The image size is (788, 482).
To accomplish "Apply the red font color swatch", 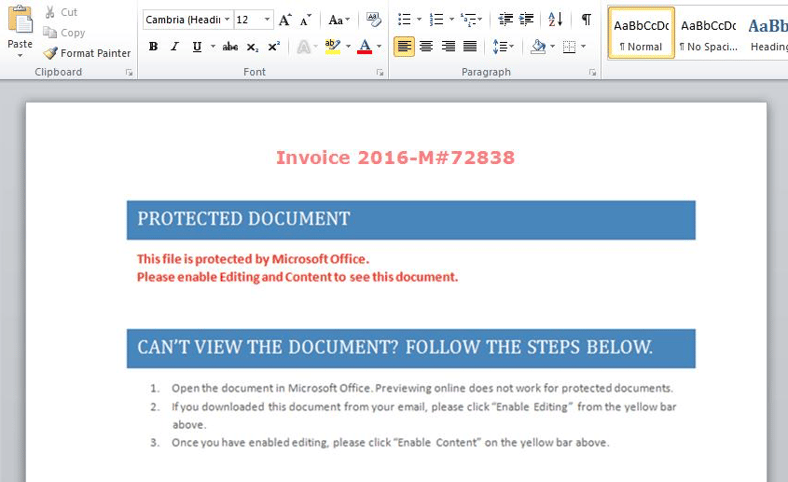I will point(364,47).
